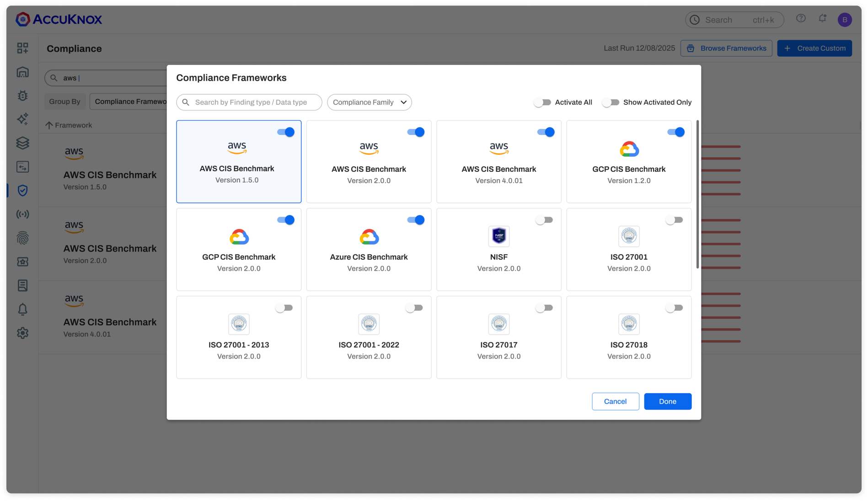The image size is (868, 501).
Task: Disable AWS CIS Benchmark Version 2.0.0 toggle
Action: 416,132
